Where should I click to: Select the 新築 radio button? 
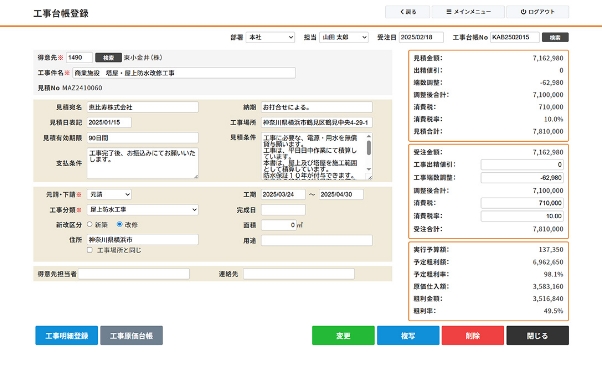coord(89,224)
